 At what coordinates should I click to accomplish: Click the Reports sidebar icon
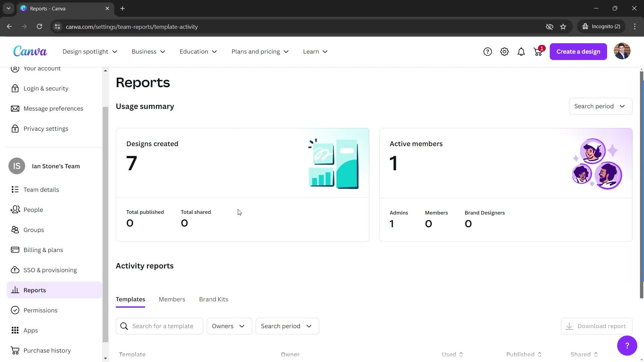click(x=15, y=290)
